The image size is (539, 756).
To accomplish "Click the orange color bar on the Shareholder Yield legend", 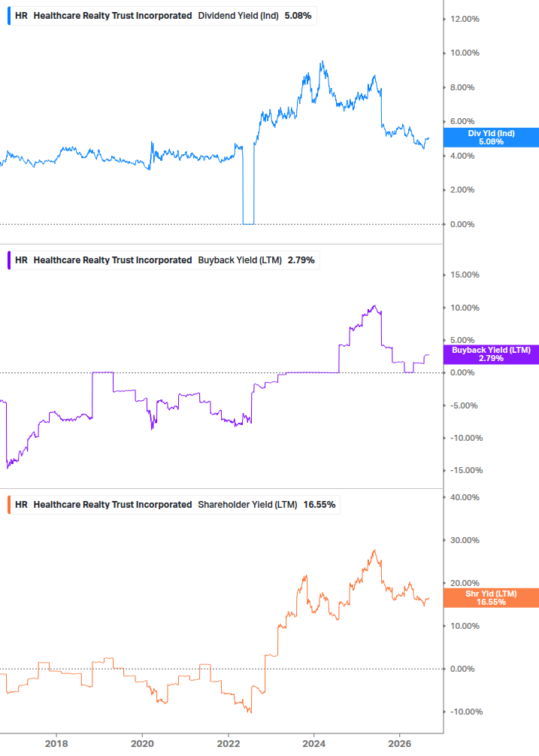I will [x=9, y=505].
